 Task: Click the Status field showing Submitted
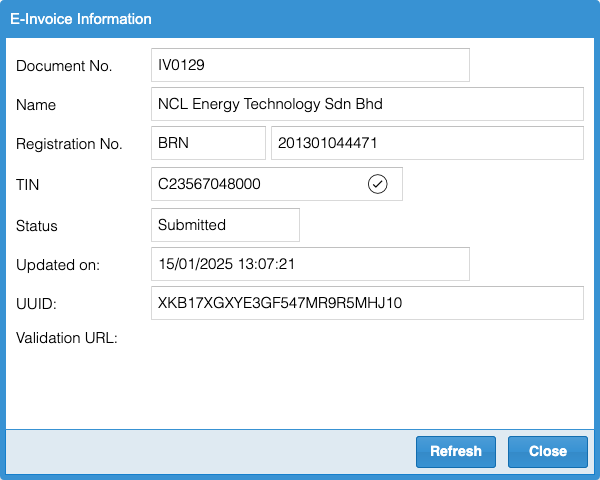[225, 225]
